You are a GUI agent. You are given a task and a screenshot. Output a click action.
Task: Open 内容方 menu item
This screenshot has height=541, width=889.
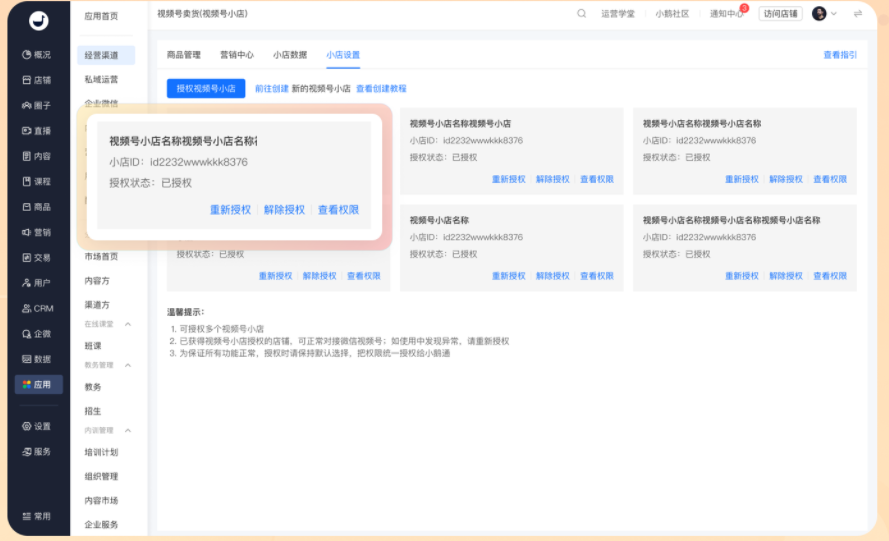click(97, 281)
